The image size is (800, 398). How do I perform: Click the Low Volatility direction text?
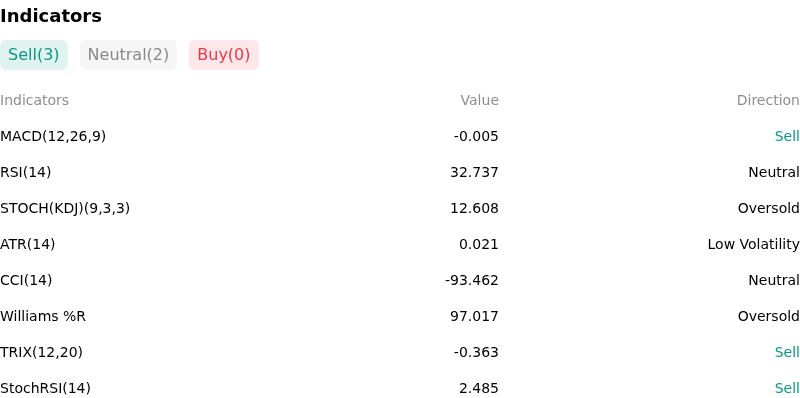[753, 244]
